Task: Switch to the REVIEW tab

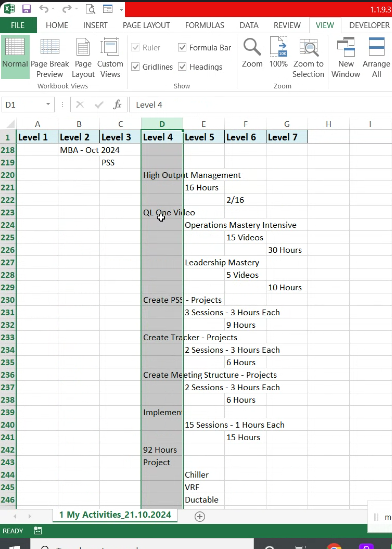Action: (287, 25)
